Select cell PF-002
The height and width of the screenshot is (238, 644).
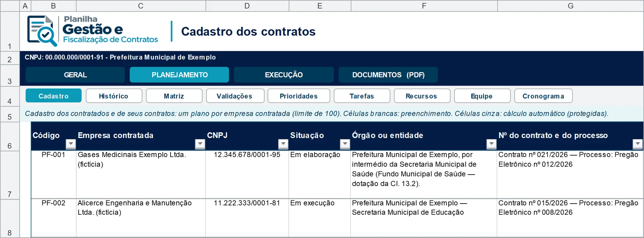coord(54,218)
